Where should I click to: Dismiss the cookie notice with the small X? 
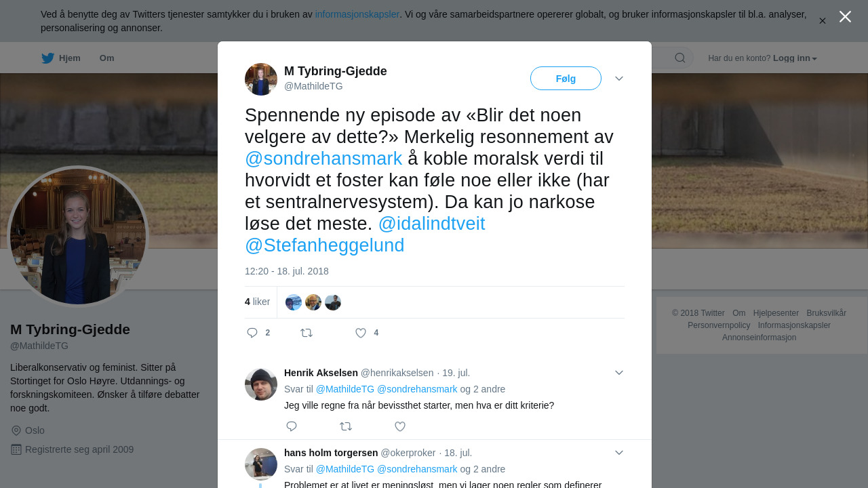(823, 21)
